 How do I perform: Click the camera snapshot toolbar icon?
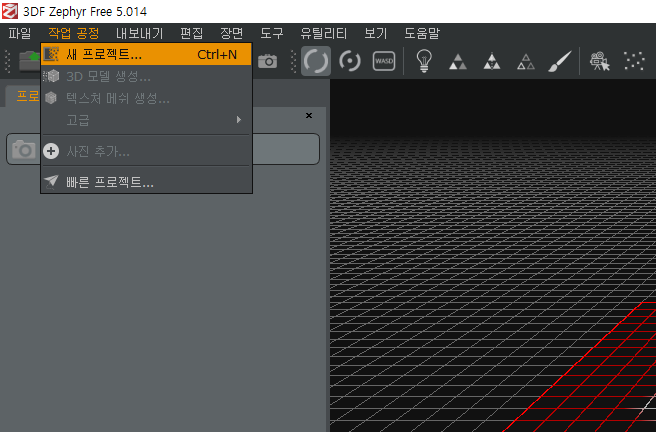(x=267, y=61)
